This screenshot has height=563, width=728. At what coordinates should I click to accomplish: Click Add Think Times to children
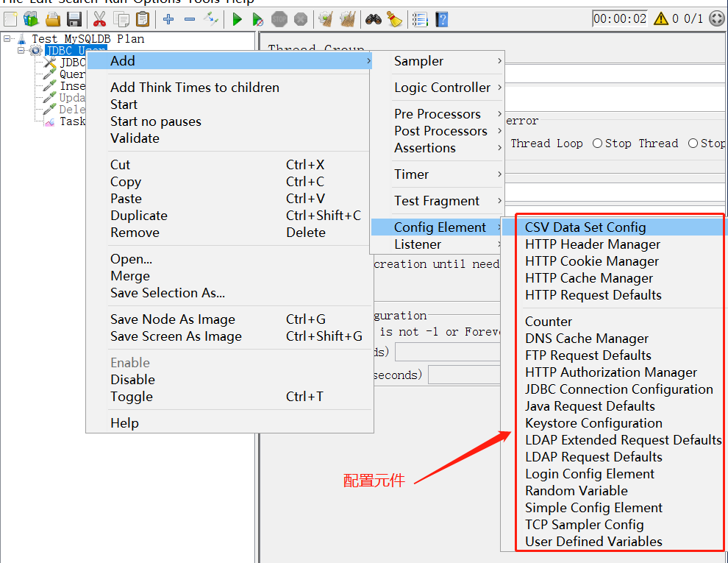tap(195, 88)
